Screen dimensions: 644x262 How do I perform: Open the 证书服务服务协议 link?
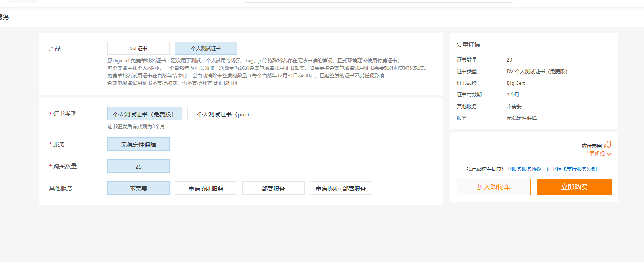coord(522,169)
